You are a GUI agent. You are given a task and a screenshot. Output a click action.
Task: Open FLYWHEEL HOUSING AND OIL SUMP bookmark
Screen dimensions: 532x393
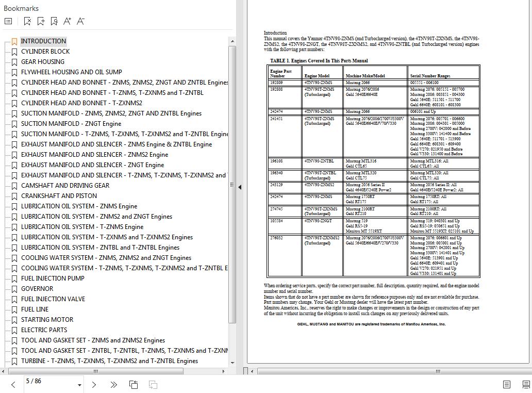72,72
